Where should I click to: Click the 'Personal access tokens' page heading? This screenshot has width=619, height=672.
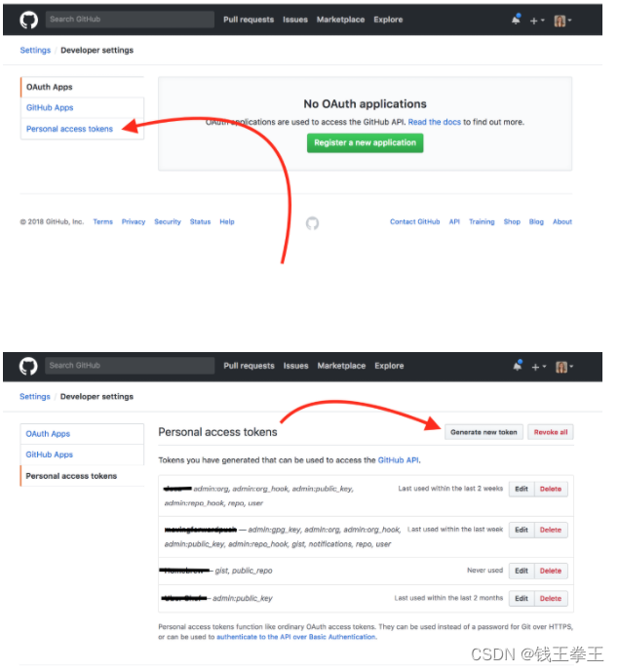point(217,432)
